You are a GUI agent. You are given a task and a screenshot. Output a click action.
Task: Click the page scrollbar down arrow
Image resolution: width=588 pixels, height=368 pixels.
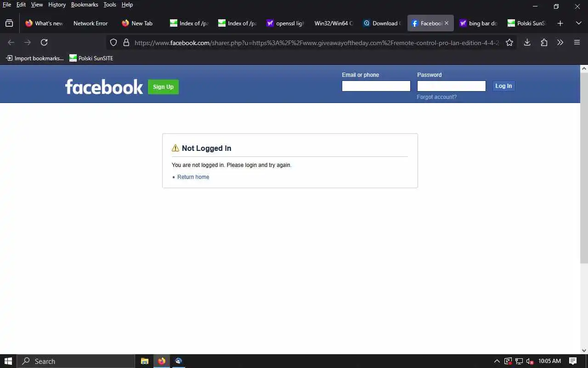pyautogui.click(x=584, y=351)
